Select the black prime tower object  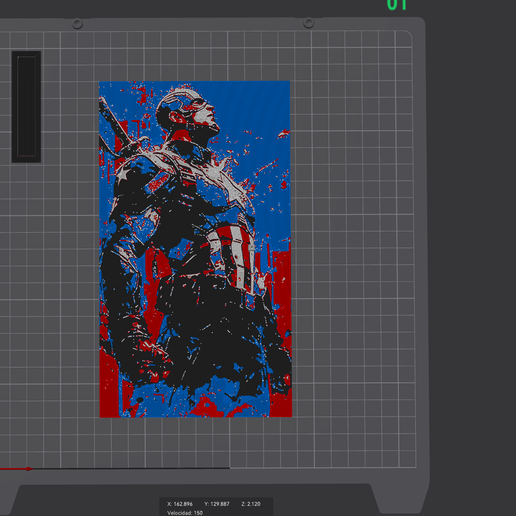pos(26,107)
